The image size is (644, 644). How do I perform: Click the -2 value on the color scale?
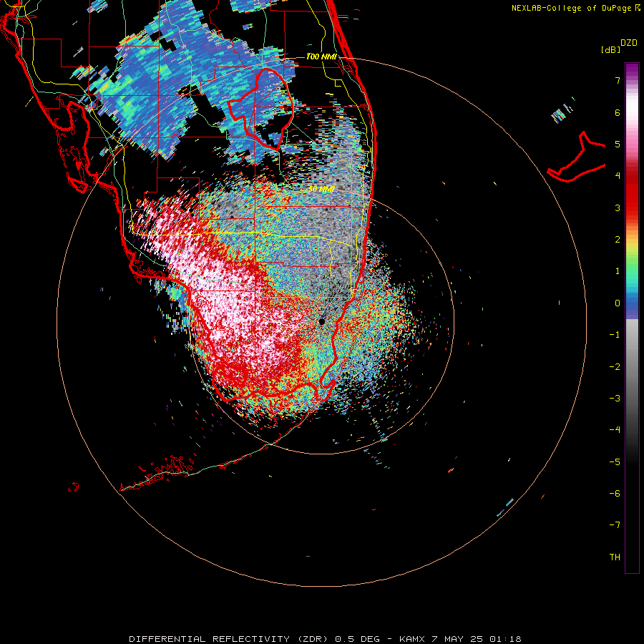[x=615, y=367]
